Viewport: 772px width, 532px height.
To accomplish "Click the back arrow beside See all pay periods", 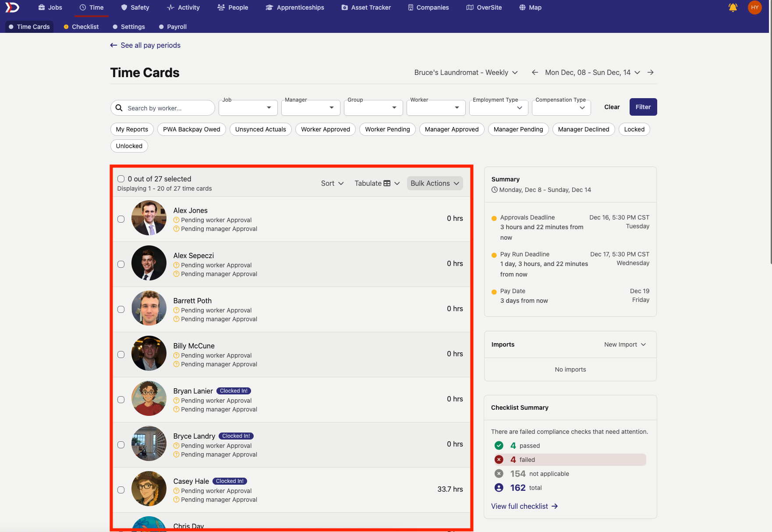I will 113,45.
